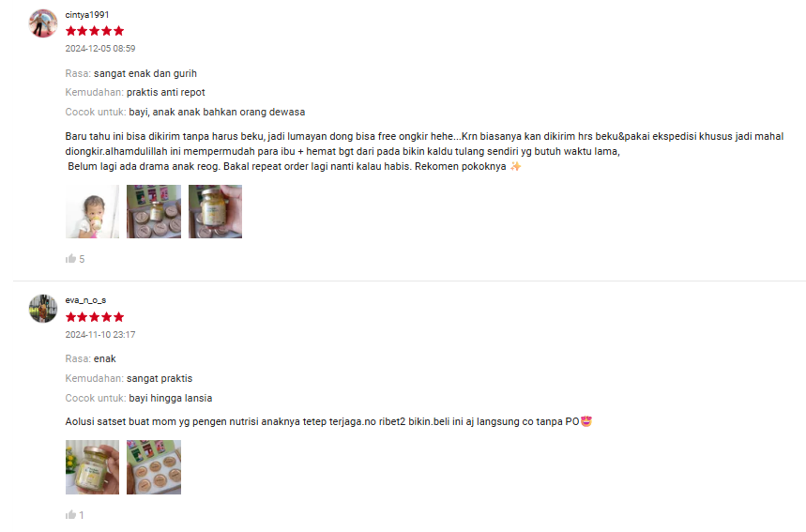This screenshot has height=532, width=806.
Task: Click the like count 1 on second review
Action: coord(82,515)
